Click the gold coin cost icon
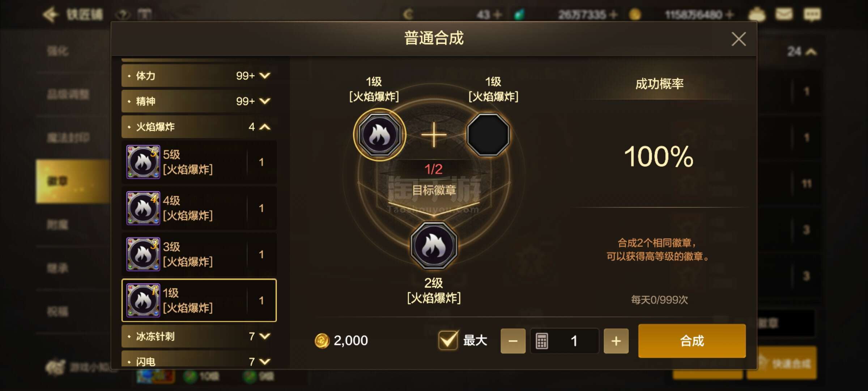 pyautogui.click(x=322, y=341)
